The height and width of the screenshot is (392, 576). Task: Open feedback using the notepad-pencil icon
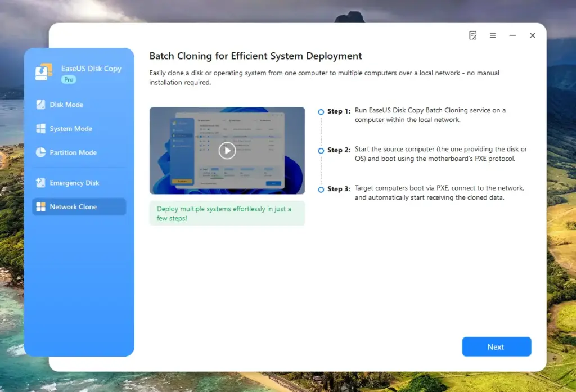click(x=472, y=35)
